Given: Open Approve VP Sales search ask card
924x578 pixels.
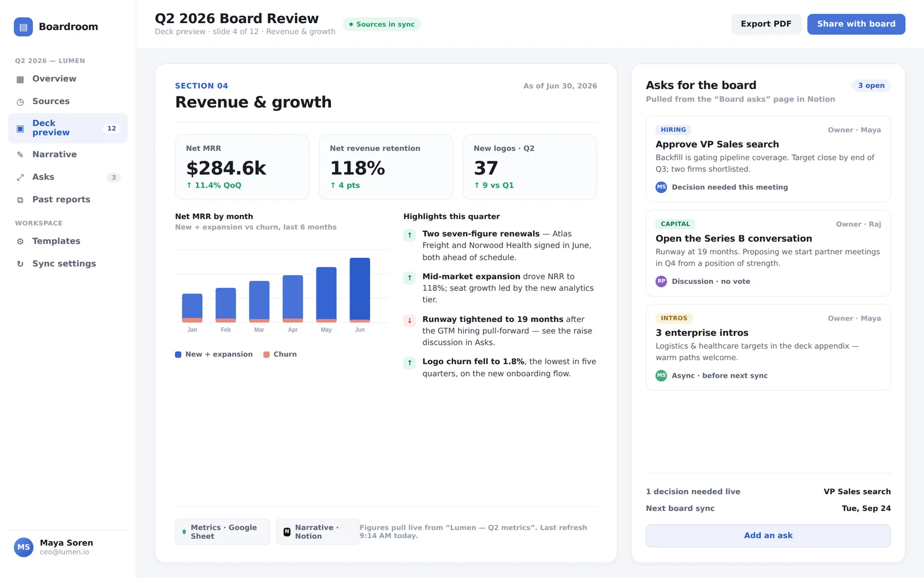Looking at the screenshot, I should [768, 159].
